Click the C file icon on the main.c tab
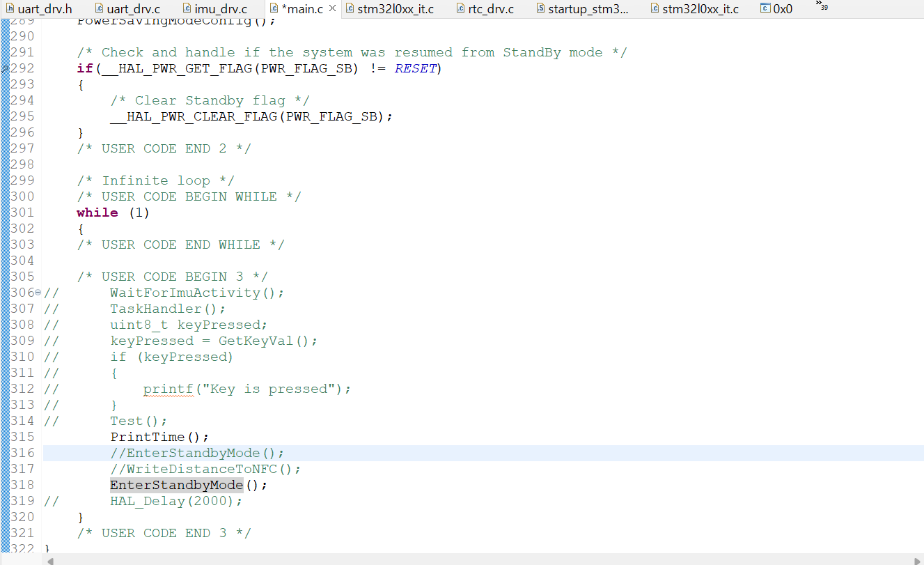 coord(275,9)
